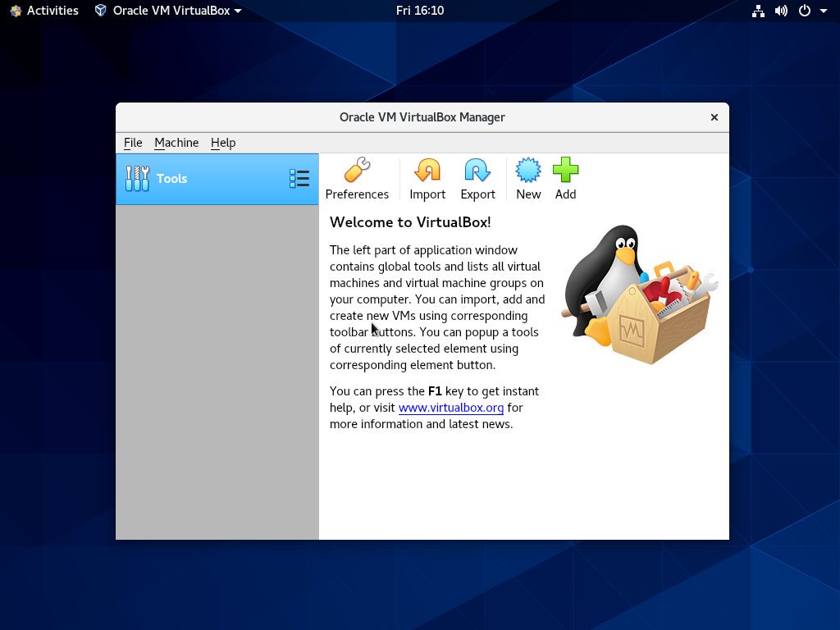Open the Help menu

coord(222,143)
